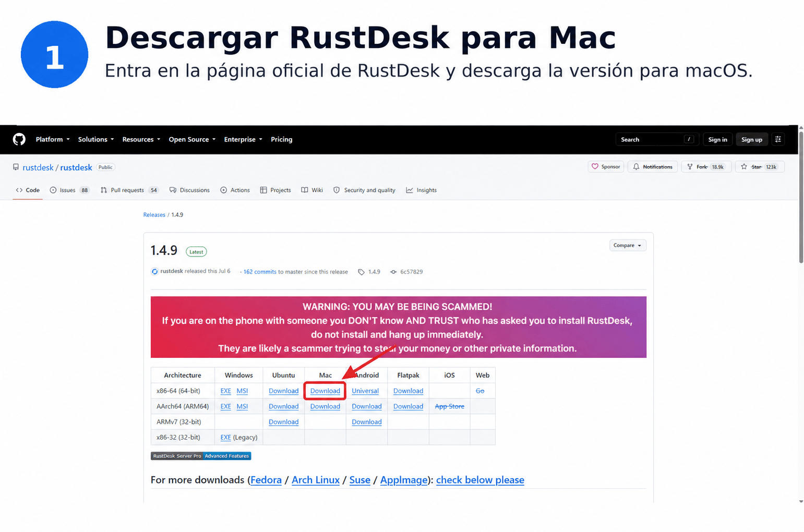Expand the Open Source menu
Viewport: 804px width, 532px height.
click(x=192, y=139)
